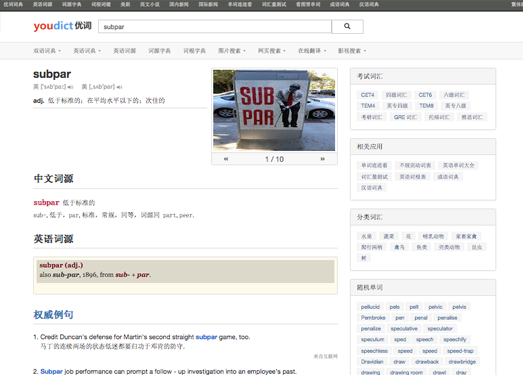Open the CET4 vocabulary tag
This screenshot has height=375, width=523.
click(368, 95)
